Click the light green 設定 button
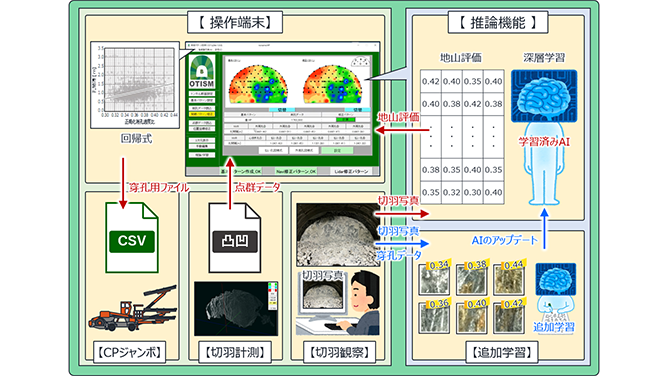668x376 pixels. pos(337,150)
